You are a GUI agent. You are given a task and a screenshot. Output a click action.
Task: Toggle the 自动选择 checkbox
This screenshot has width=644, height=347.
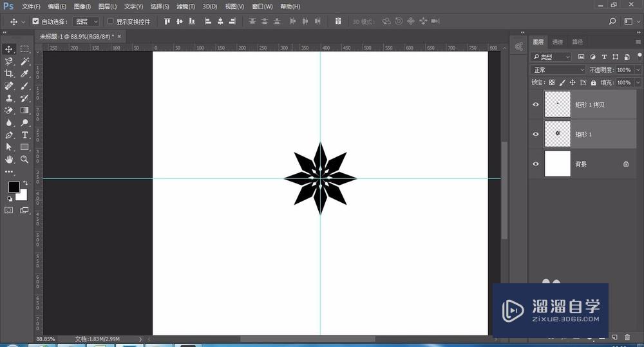35,21
